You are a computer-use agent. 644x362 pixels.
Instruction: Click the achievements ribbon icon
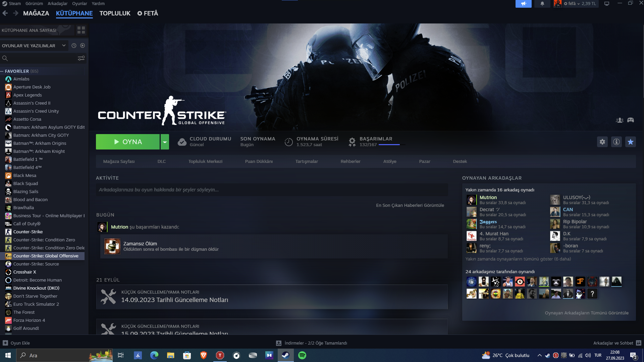[352, 142]
